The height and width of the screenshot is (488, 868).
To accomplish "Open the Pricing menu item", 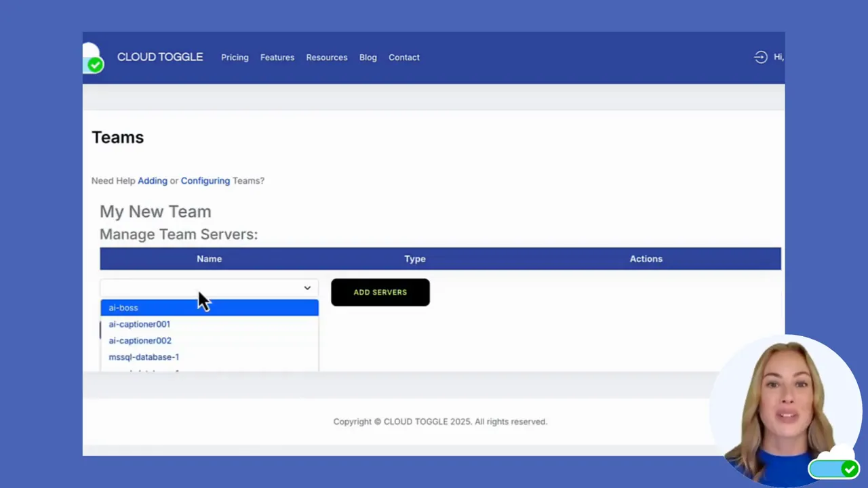I will (x=235, y=57).
